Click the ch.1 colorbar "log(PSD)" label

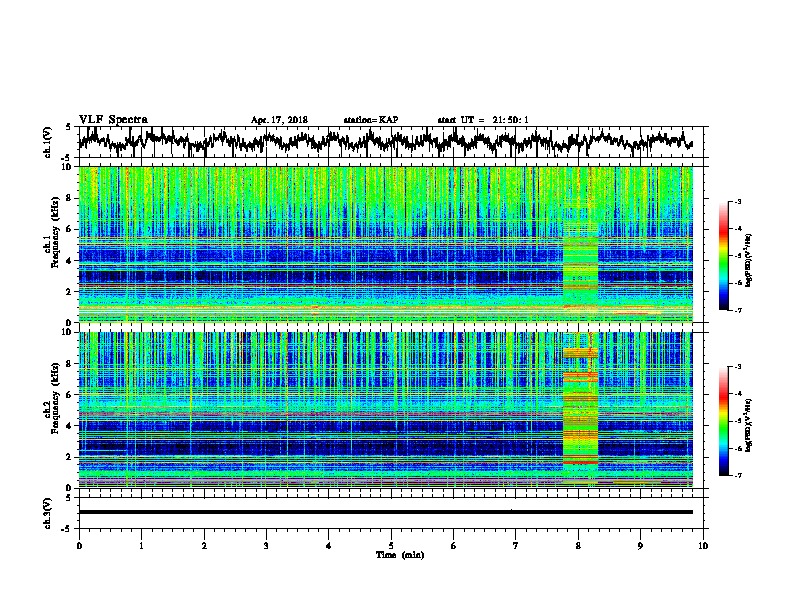tap(749, 260)
